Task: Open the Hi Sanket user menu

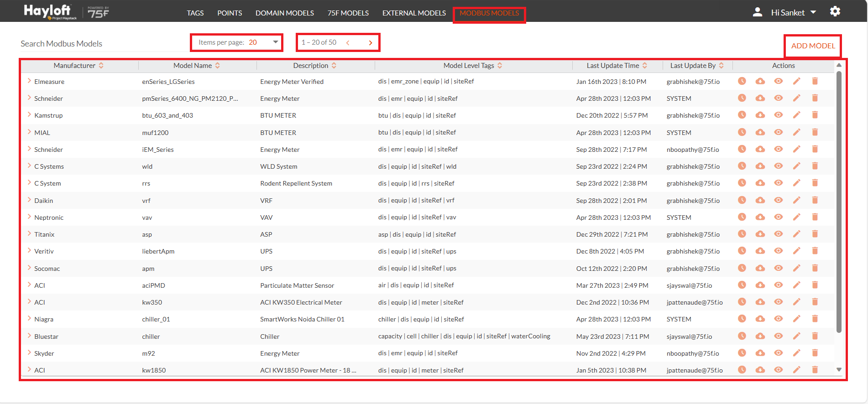Action: (794, 13)
